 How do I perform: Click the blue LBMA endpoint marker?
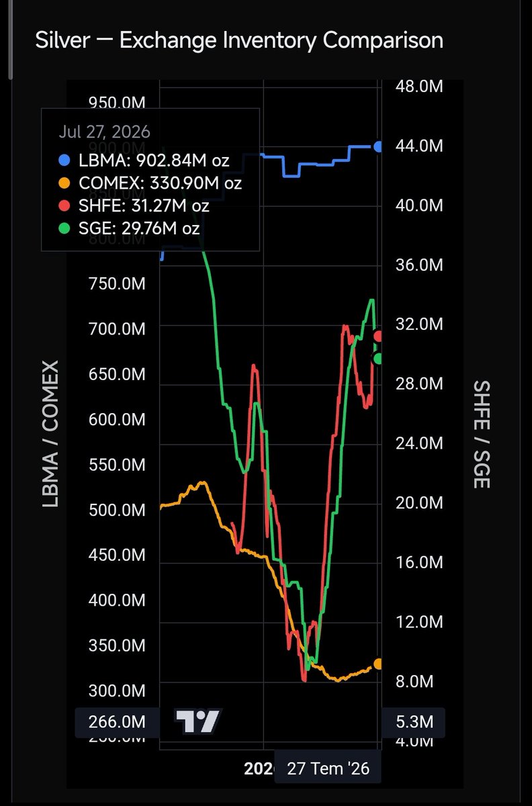[x=378, y=146]
